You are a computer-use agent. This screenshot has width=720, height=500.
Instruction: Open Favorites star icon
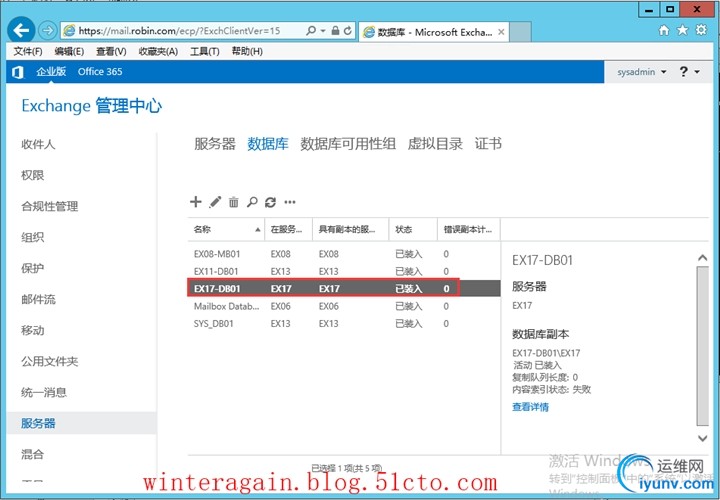(683, 30)
